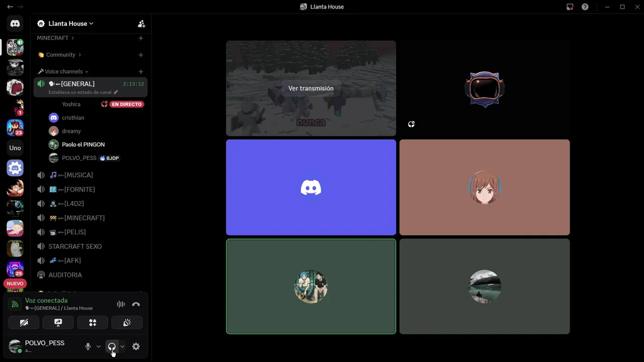Toggle camera on

[24, 323]
